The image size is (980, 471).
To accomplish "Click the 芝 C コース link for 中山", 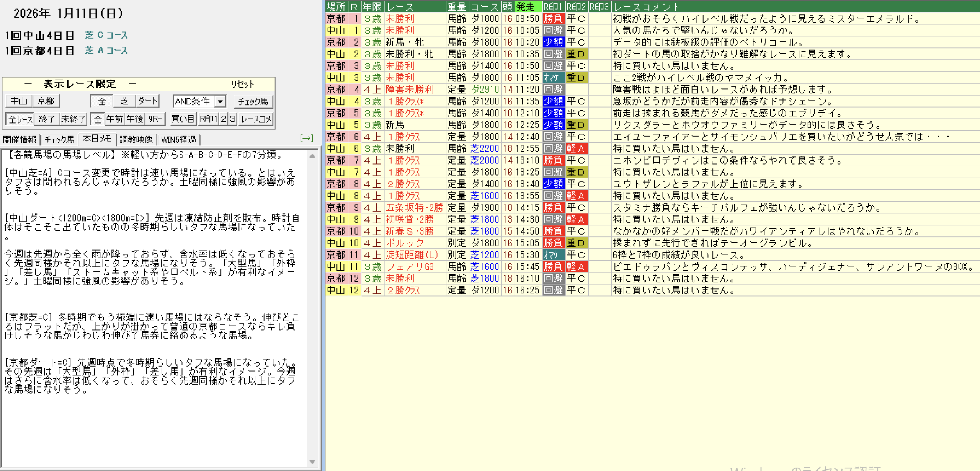I will [106, 35].
